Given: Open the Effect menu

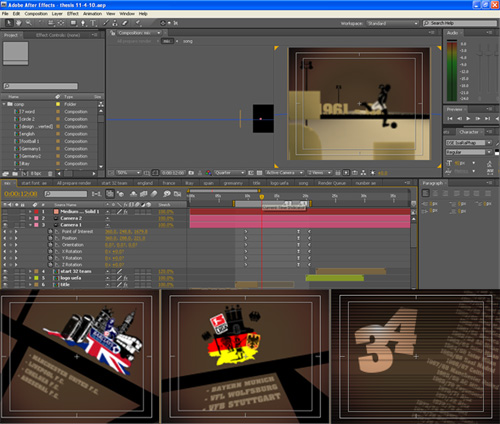Looking at the screenshot, I should (x=73, y=14).
